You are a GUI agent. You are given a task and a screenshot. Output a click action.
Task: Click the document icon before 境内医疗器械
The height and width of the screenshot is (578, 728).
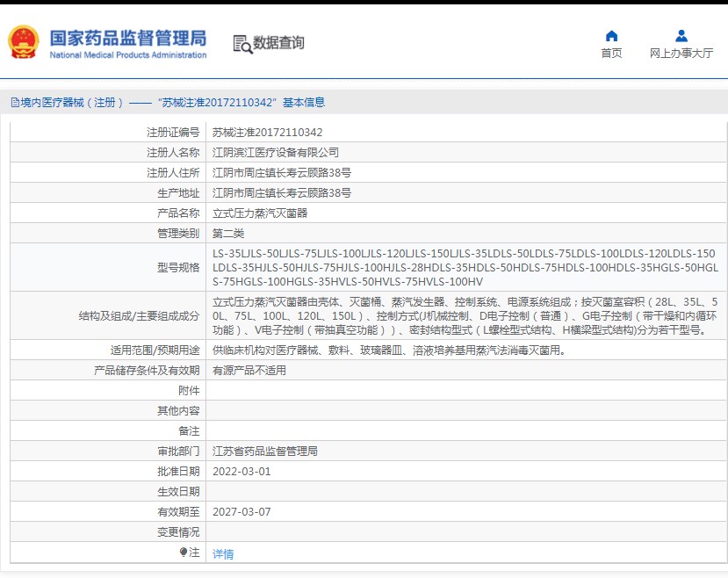pos(15,103)
